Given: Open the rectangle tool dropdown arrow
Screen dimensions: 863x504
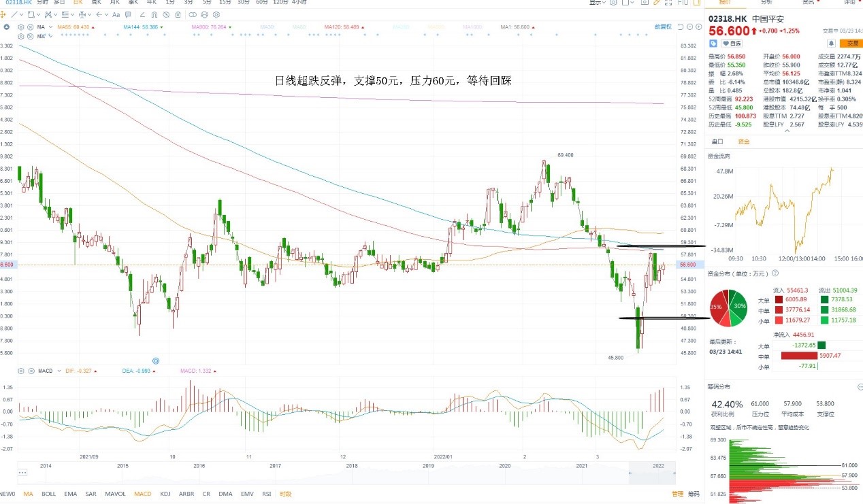Looking at the screenshot, I should tap(39, 14).
